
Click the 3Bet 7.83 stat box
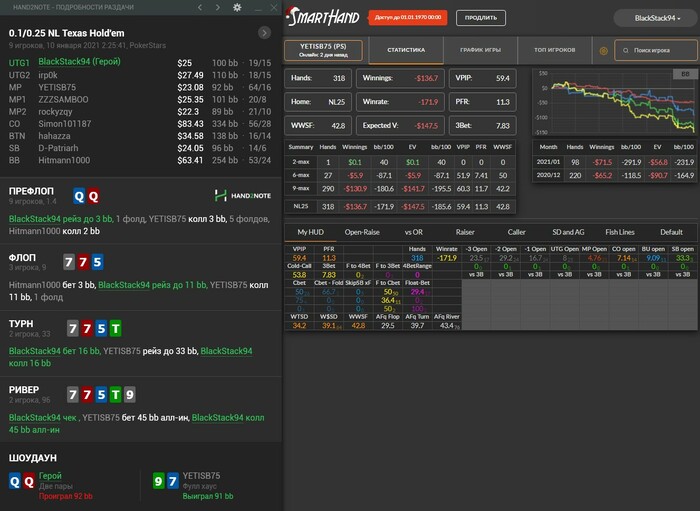pos(483,126)
